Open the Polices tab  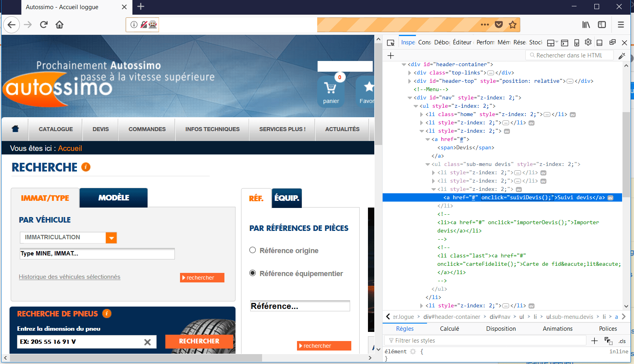coord(608,329)
